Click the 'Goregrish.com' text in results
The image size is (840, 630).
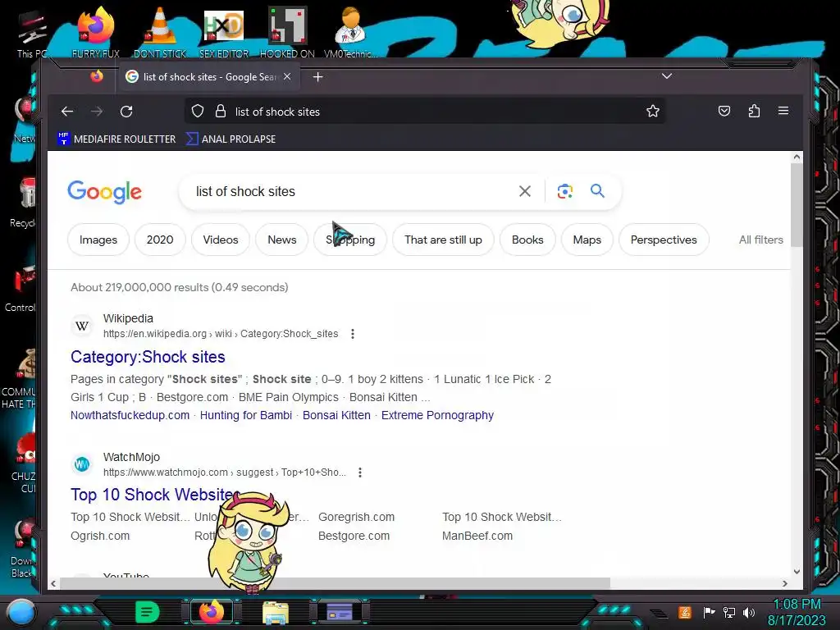tap(356, 518)
